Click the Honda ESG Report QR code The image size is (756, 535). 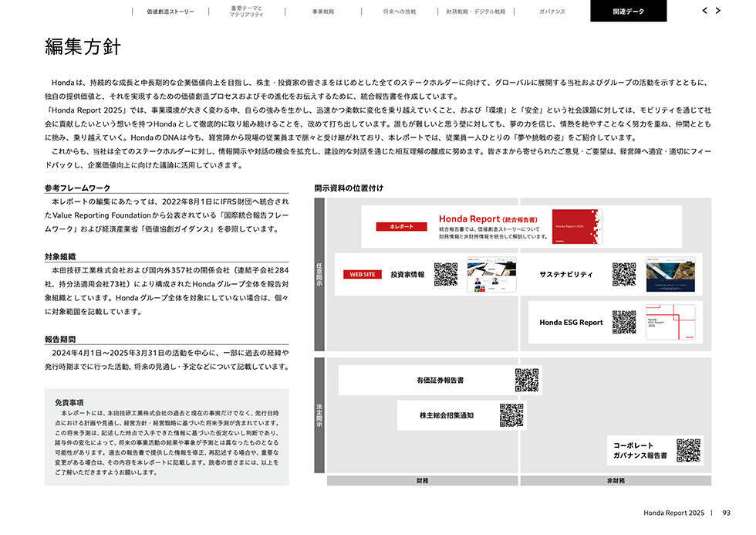[x=624, y=322]
